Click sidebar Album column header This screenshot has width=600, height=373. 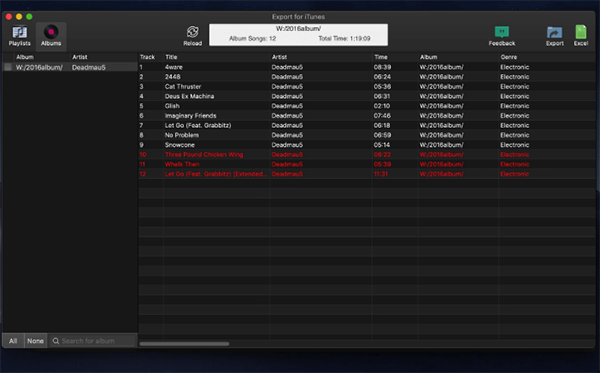pos(25,57)
